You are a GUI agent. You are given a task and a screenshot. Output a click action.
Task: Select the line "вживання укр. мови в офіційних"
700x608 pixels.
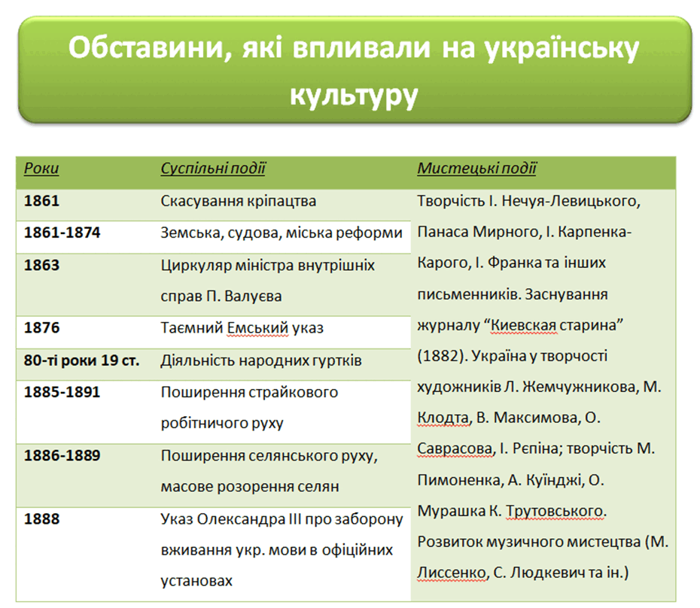pos(277,550)
